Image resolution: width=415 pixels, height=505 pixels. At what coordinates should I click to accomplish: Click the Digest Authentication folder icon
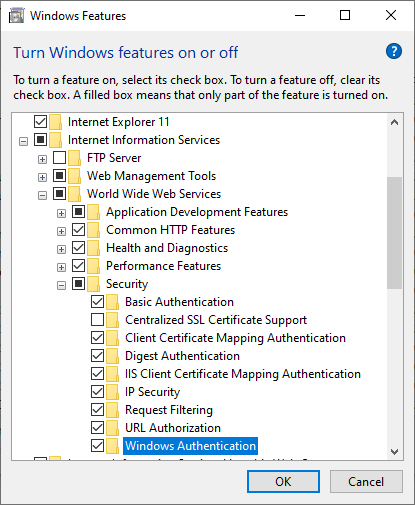(112, 356)
